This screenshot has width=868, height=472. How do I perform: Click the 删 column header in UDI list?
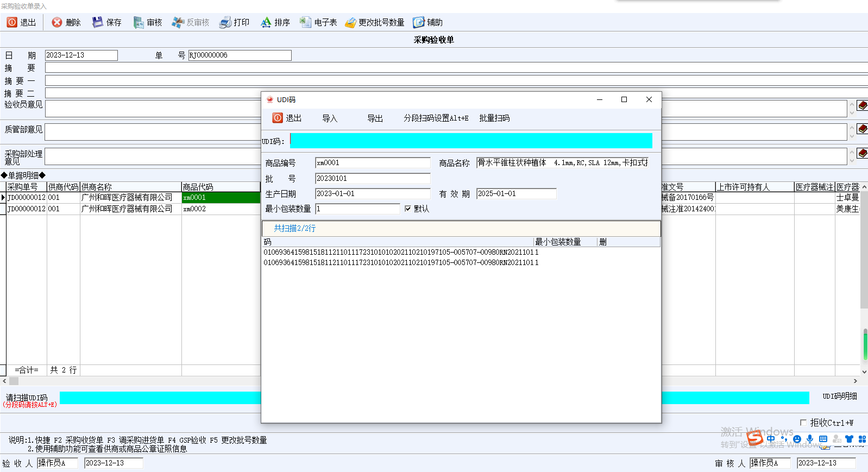628,242
